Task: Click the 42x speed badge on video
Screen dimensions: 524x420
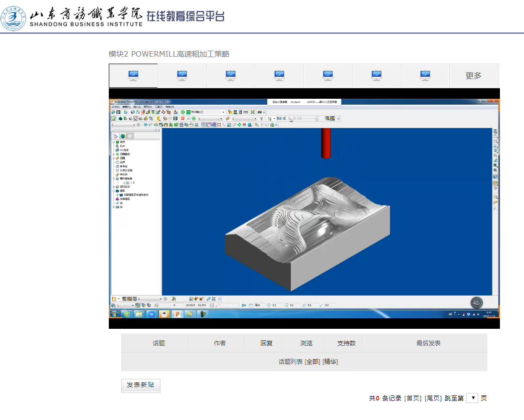Action: [x=477, y=303]
